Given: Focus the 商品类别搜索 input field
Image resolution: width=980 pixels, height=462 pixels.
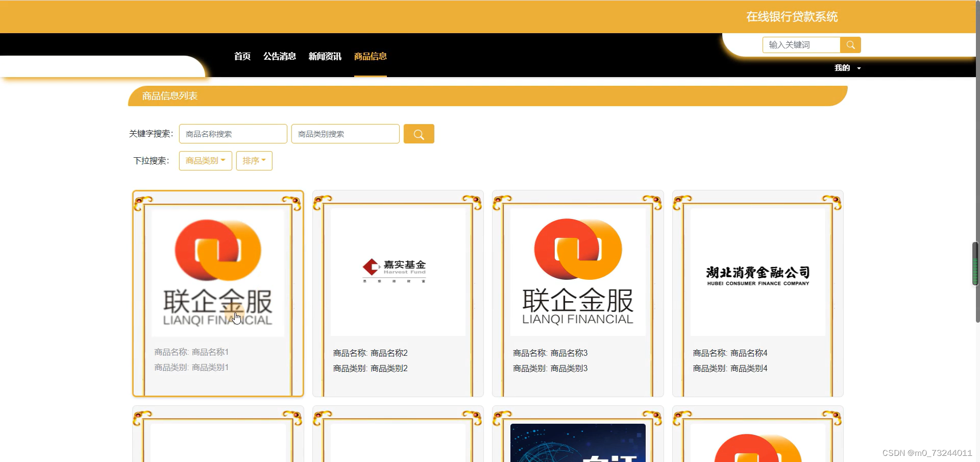Looking at the screenshot, I should [346, 134].
